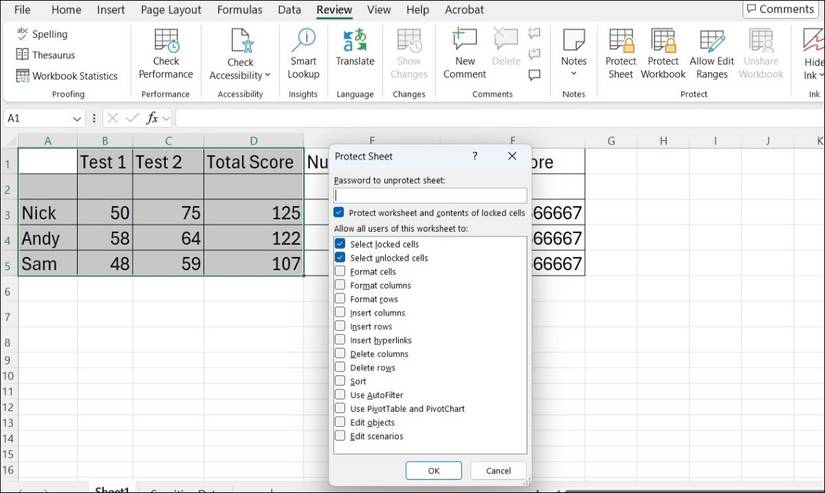Toggle Protect worksheet and contents checkbox
Screen dimensions: 825x493
tap(339, 213)
